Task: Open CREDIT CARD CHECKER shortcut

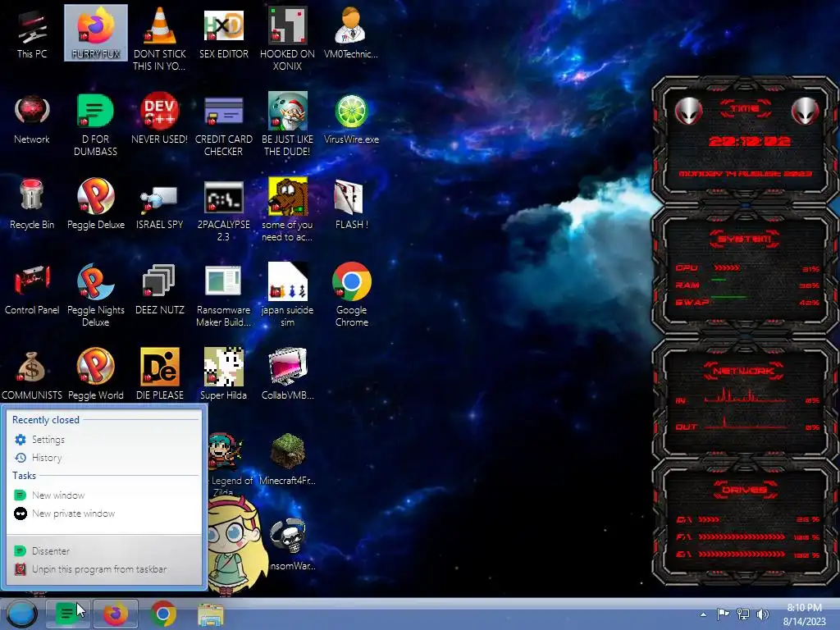Action: [223, 125]
